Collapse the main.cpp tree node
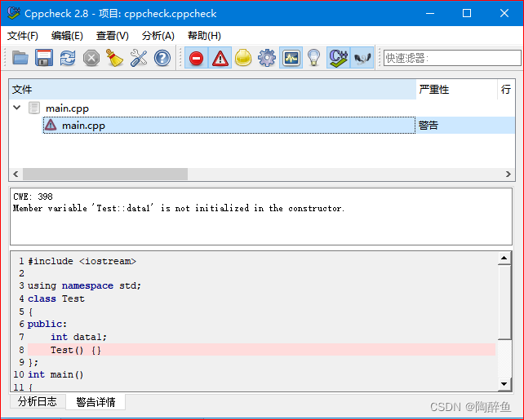524x420 pixels. click(x=16, y=108)
